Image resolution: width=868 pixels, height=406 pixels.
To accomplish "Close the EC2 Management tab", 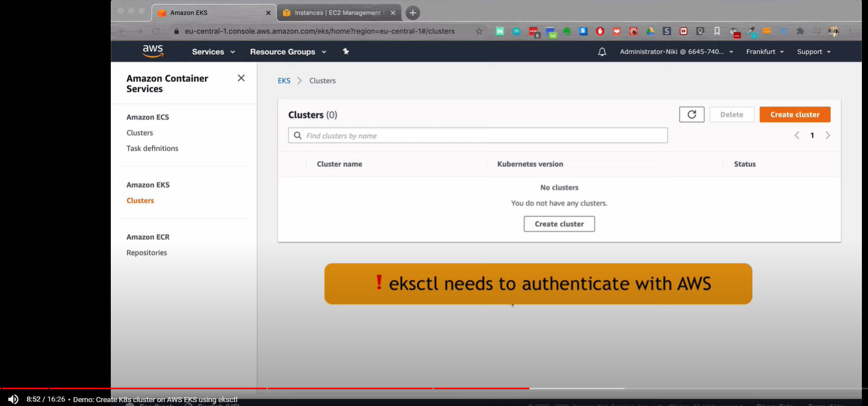I will [393, 13].
